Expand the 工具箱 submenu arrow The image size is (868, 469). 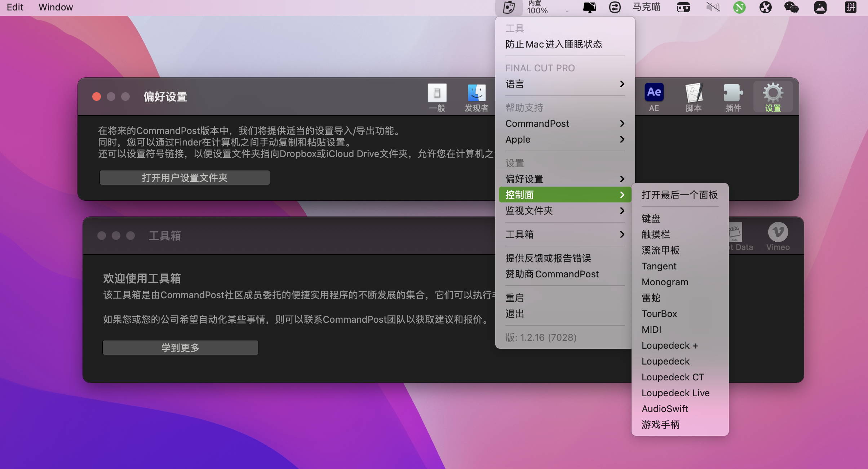622,234
